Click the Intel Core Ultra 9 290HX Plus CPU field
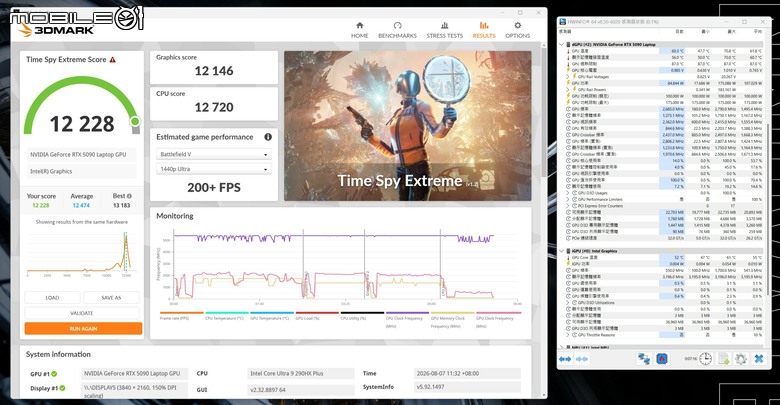Screen dimensions: 780x405 tap(300, 373)
